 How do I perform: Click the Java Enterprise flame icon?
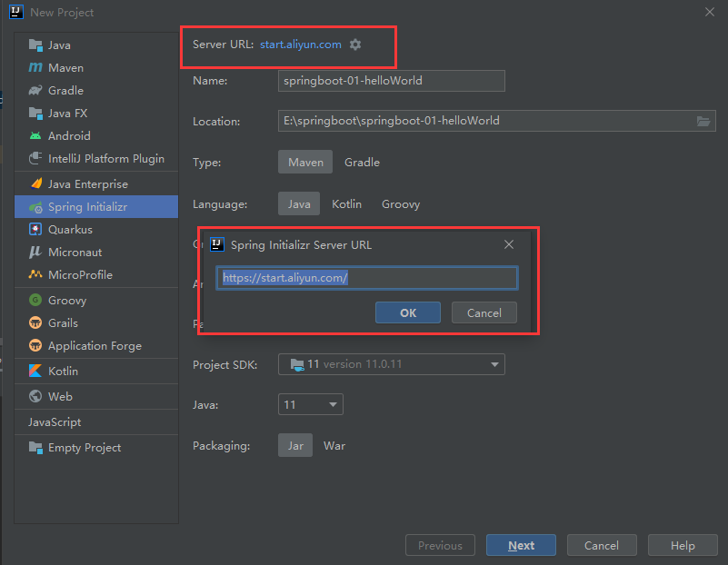pos(35,183)
